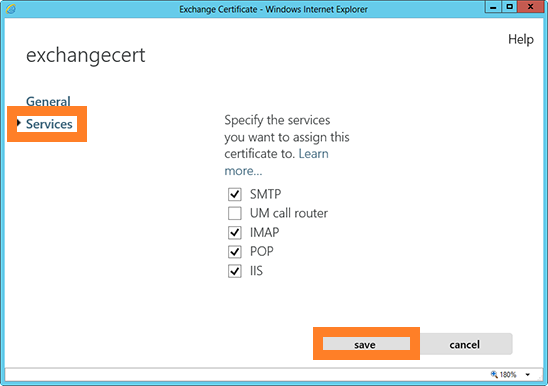The height and width of the screenshot is (386, 548).
Task: Click the 180% zoom value
Action: coord(508,374)
